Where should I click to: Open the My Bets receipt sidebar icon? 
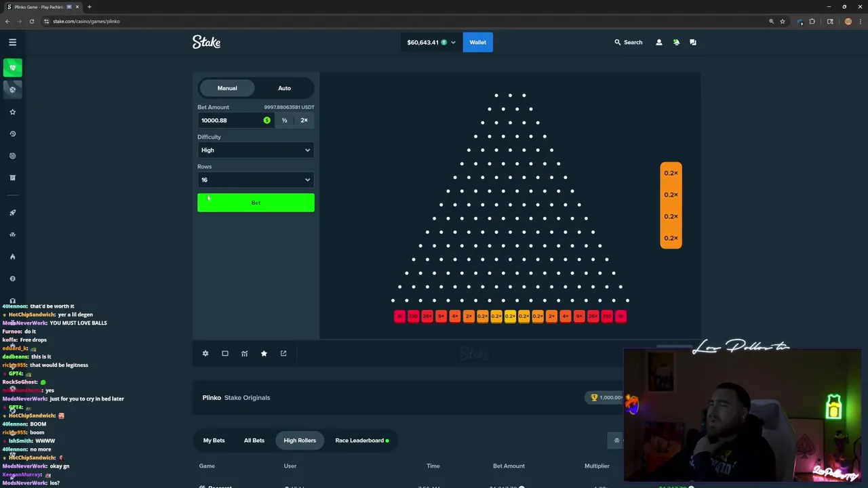[12, 178]
